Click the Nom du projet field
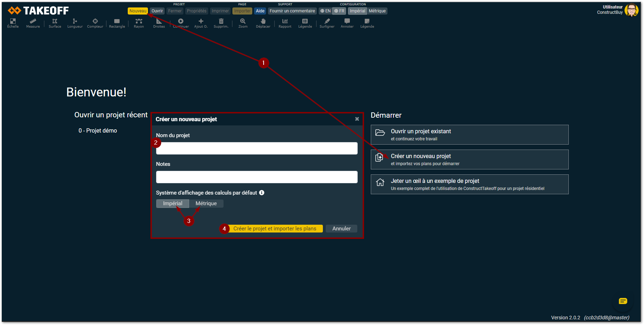 [257, 149]
